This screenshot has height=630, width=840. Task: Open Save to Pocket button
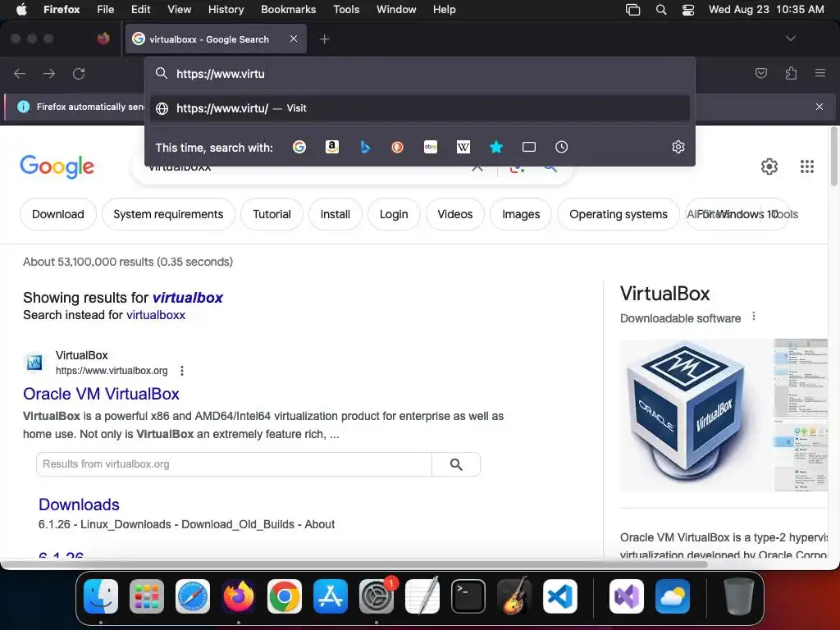pos(761,73)
